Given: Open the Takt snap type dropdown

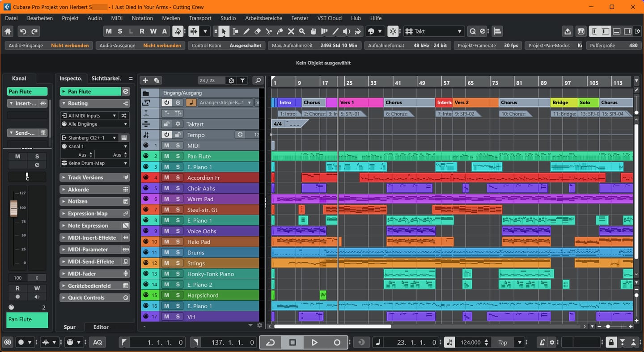Looking at the screenshot, I should [434, 31].
